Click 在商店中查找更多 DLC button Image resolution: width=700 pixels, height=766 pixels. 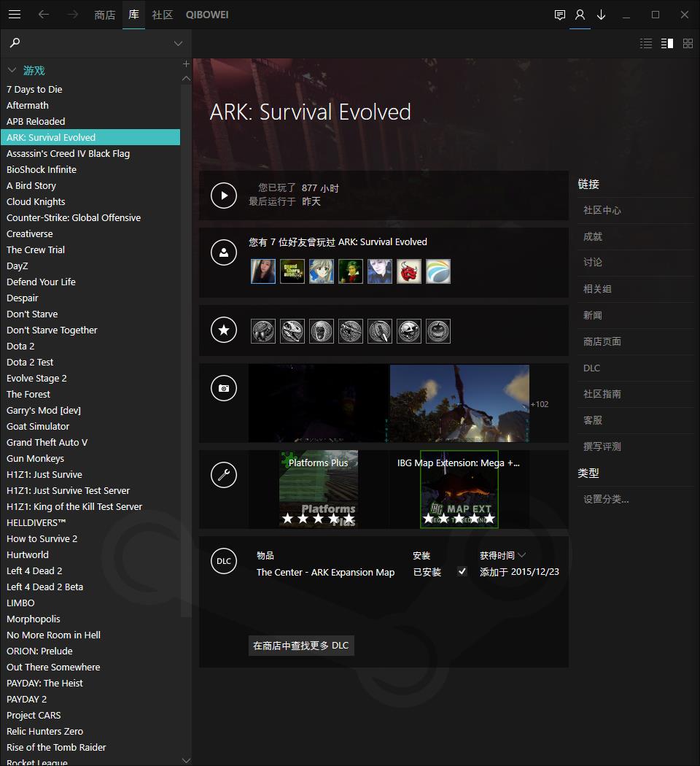pos(301,646)
